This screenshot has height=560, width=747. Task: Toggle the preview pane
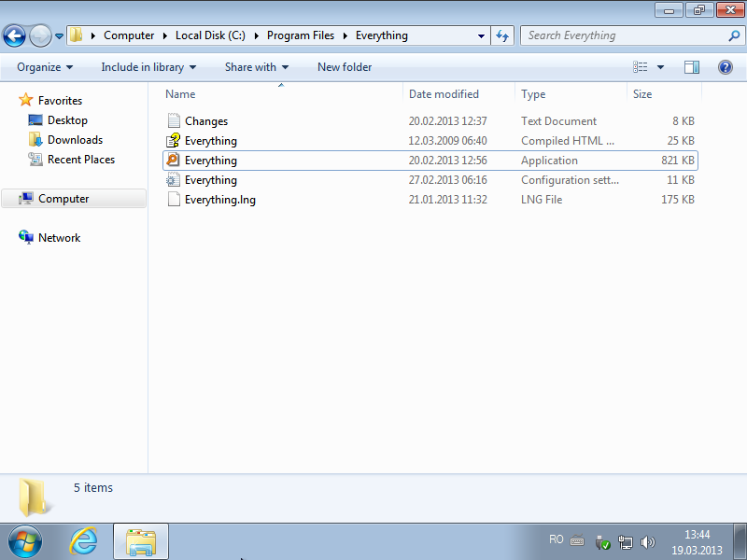(692, 67)
